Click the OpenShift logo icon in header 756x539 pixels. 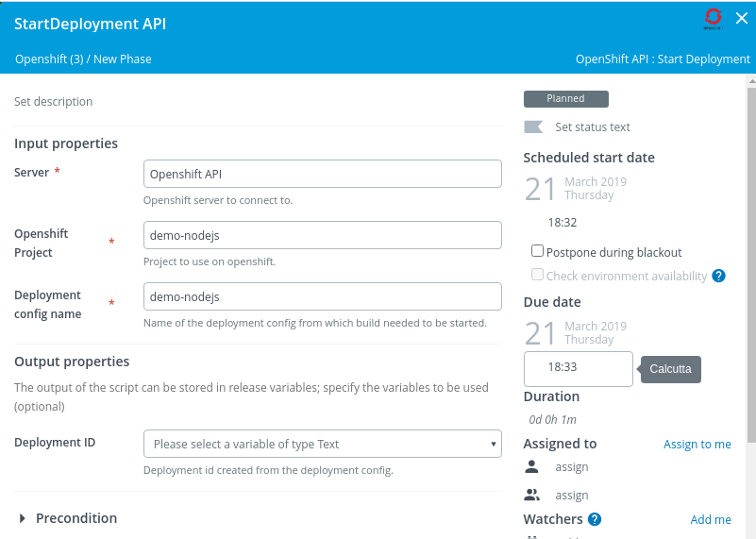click(714, 18)
